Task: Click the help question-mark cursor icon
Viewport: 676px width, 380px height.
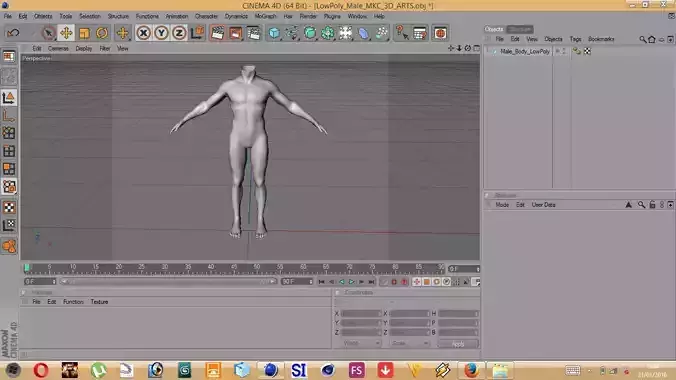Action: pyautogui.click(x=402, y=33)
